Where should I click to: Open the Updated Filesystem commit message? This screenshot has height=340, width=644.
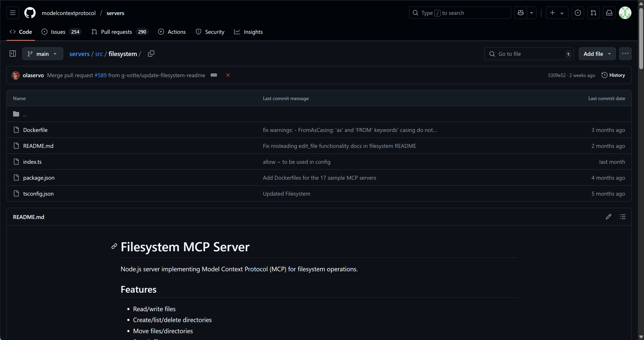(x=287, y=194)
